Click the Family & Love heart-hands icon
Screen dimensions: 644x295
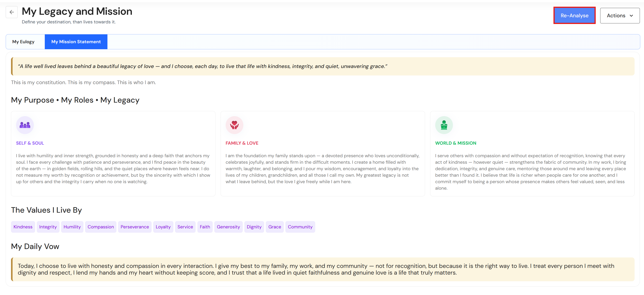(x=234, y=125)
